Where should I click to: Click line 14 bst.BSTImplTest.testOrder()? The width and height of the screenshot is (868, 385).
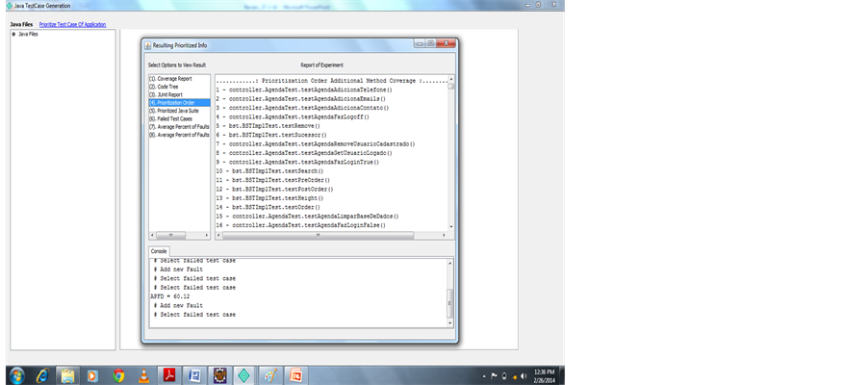[268, 207]
